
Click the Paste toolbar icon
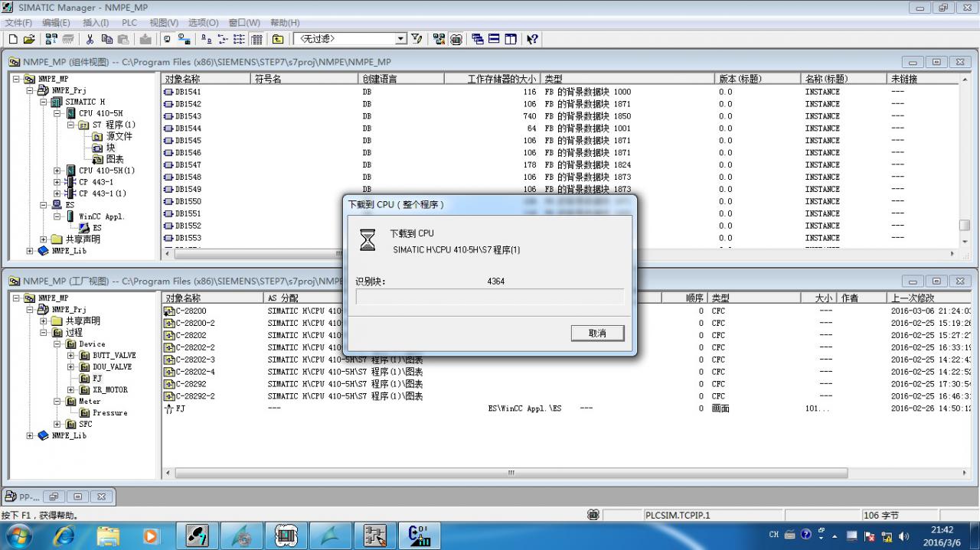tap(122, 39)
